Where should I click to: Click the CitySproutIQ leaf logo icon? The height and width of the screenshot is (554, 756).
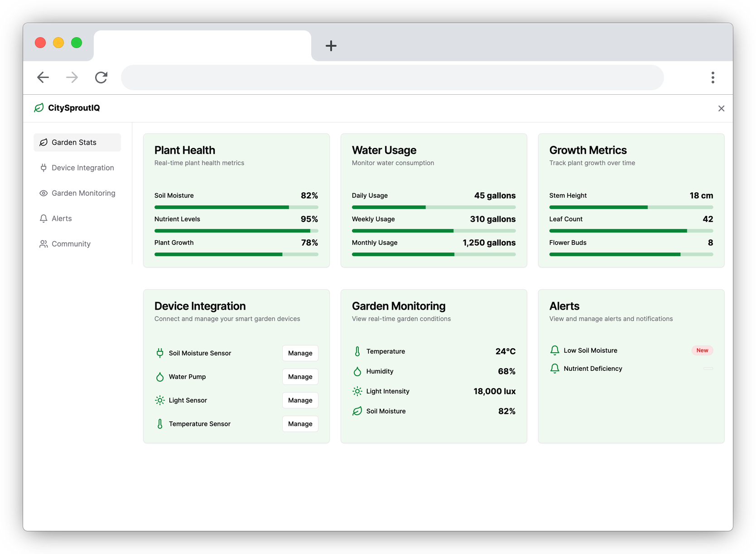(x=39, y=108)
